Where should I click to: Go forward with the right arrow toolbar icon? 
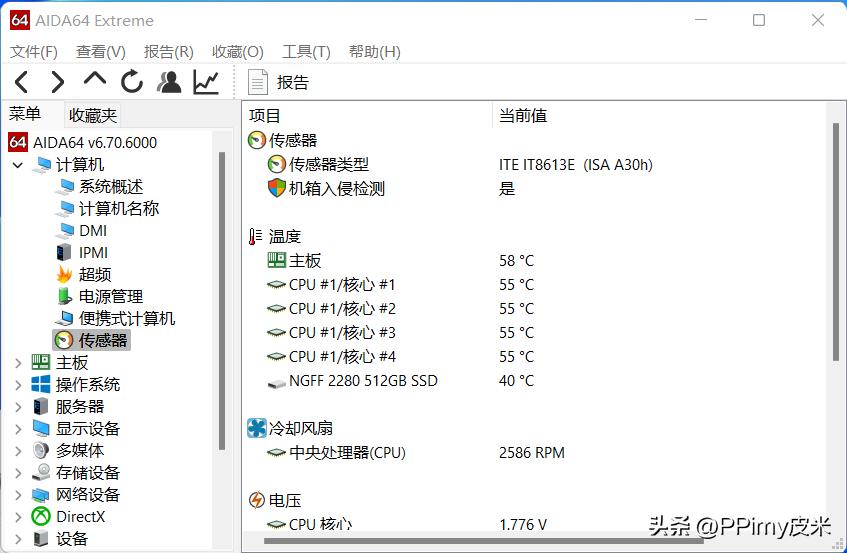point(57,82)
